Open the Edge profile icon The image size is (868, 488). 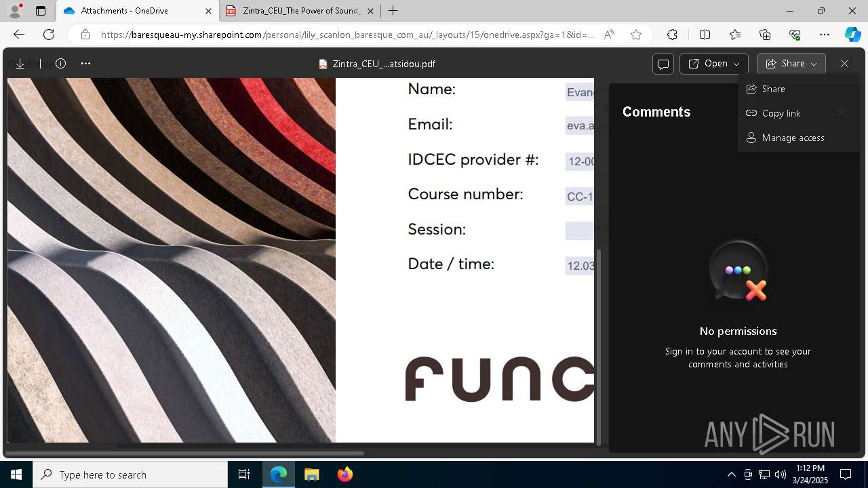coord(15,11)
